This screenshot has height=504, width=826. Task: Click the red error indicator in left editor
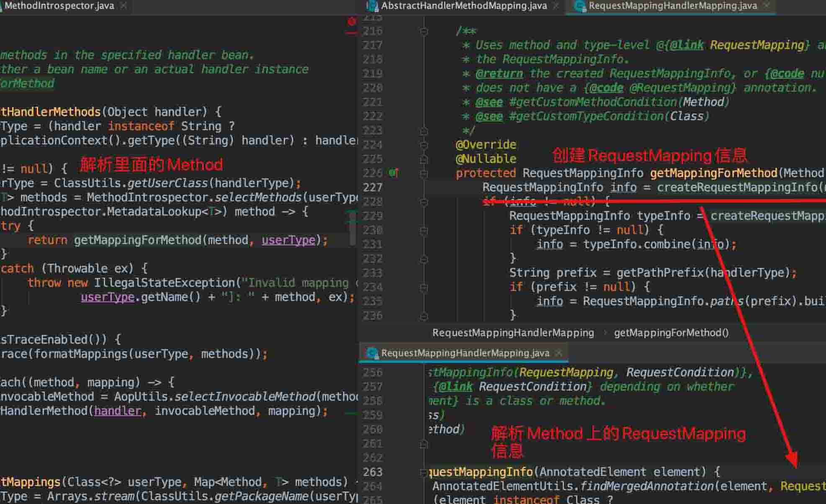pyautogui.click(x=352, y=21)
